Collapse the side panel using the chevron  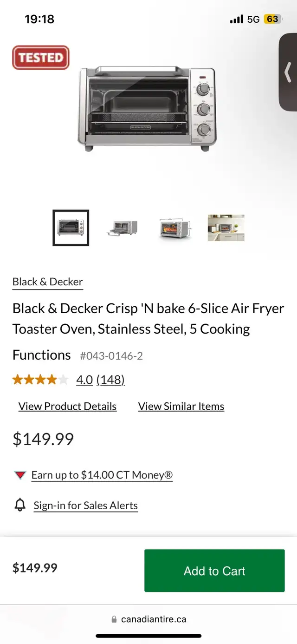click(289, 72)
